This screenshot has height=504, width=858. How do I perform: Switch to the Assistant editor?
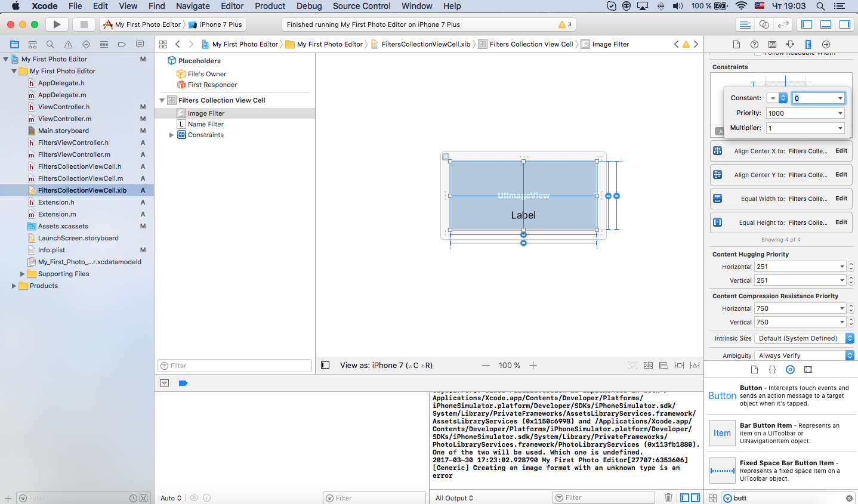pyautogui.click(x=764, y=24)
